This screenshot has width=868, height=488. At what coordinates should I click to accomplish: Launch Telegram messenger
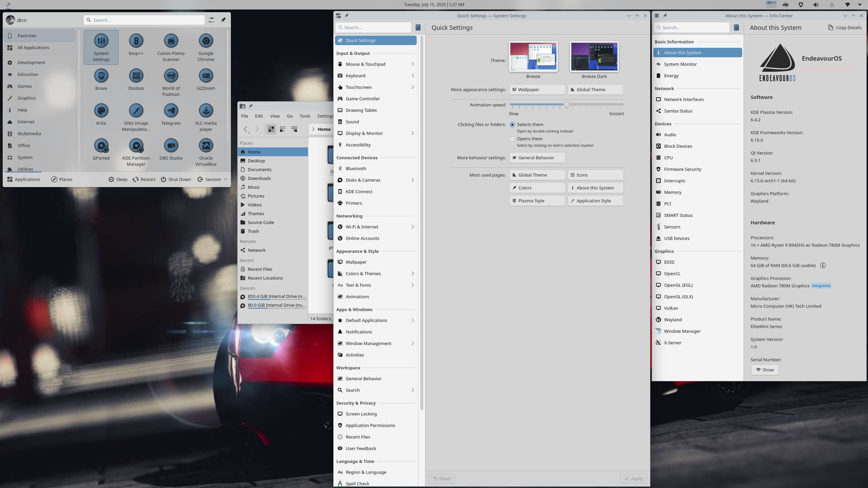tap(171, 114)
